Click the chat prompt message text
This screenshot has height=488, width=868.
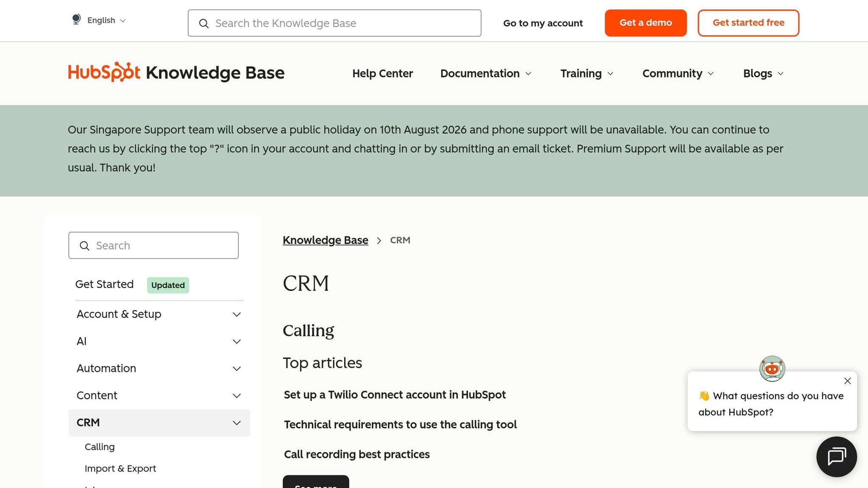coord(771,404)
